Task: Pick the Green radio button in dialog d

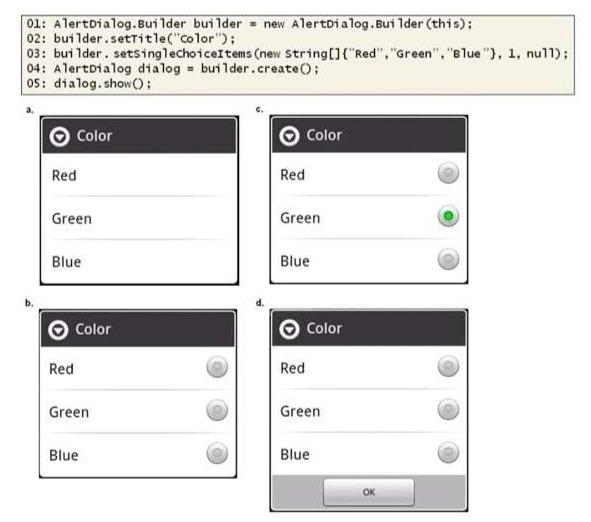Action: tap(448, 409)
